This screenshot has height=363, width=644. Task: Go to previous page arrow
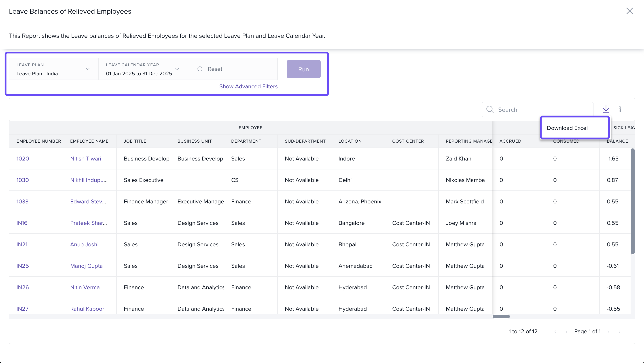click(x=566, y=332)
